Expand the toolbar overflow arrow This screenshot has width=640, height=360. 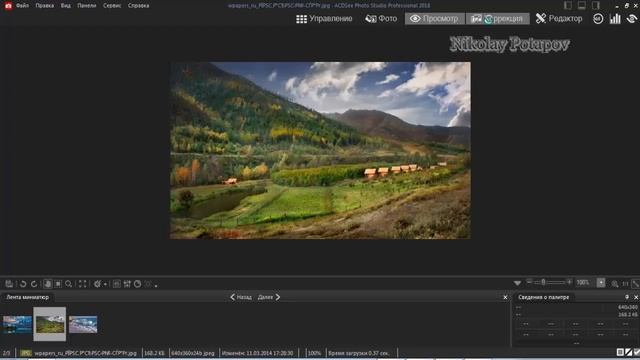click(x=156, y=285)
